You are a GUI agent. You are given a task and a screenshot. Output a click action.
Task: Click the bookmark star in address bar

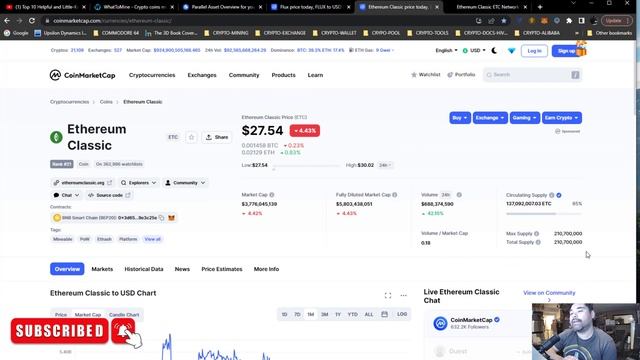coord(504,20)
